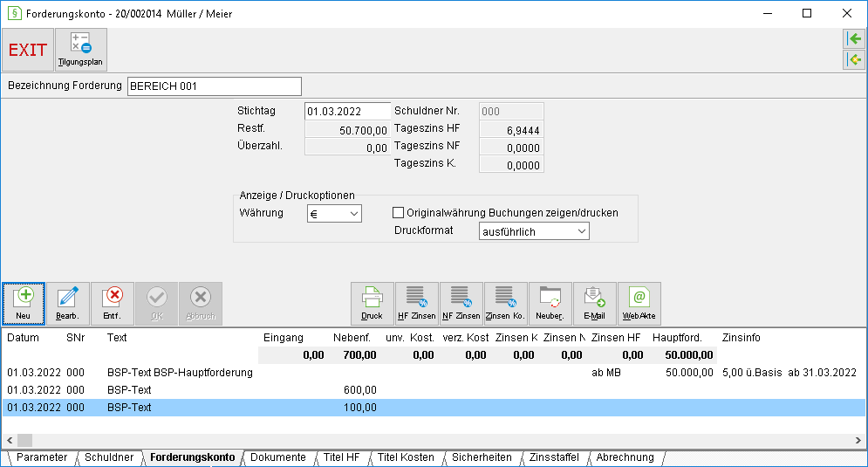This screenshot has height=467, width=868.
Task: Print with the Druck icon
Action: pyautogui.click(x=372, y=304)
